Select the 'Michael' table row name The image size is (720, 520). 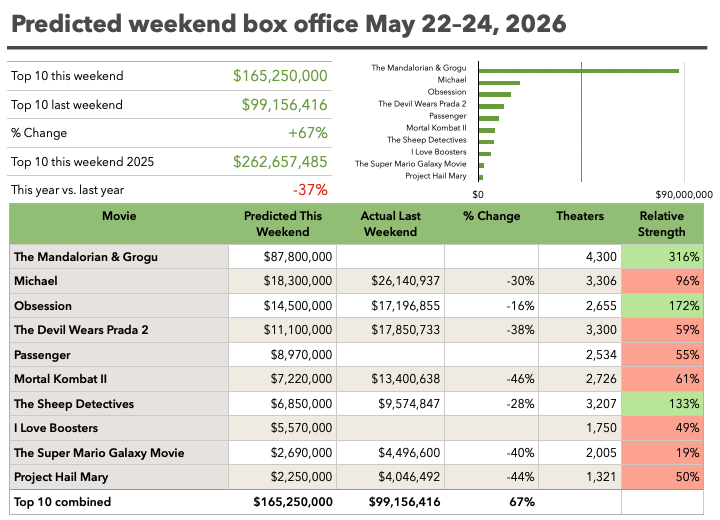point(36,281)
